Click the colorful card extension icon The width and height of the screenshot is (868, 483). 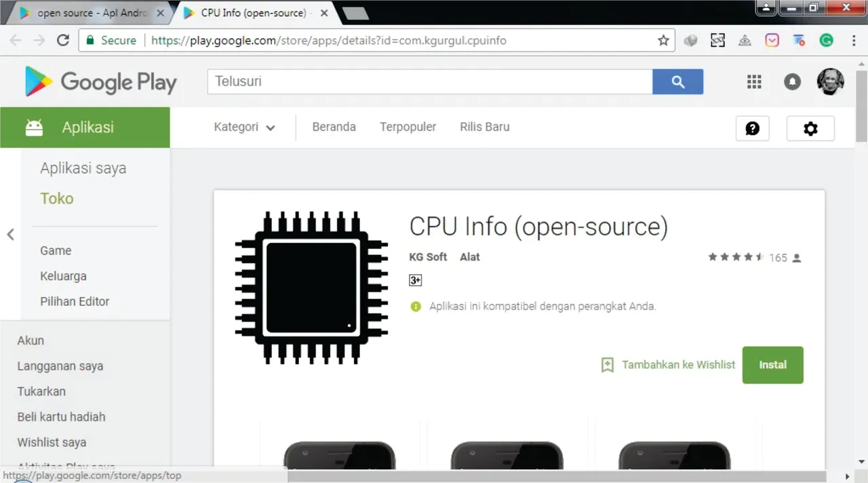(x=799, y=41)
